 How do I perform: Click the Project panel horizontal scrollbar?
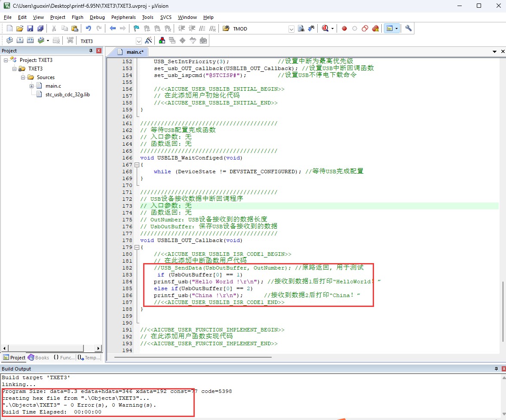click(x=51, y=348)
